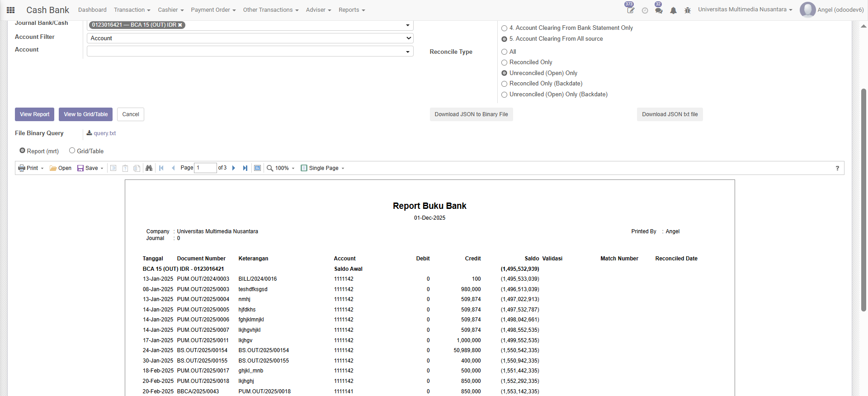Click the viewer help question mark

click(837, 168)
